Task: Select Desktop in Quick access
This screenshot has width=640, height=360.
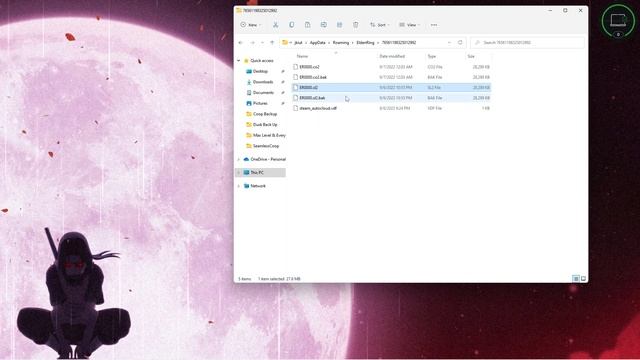Action: 260,71
